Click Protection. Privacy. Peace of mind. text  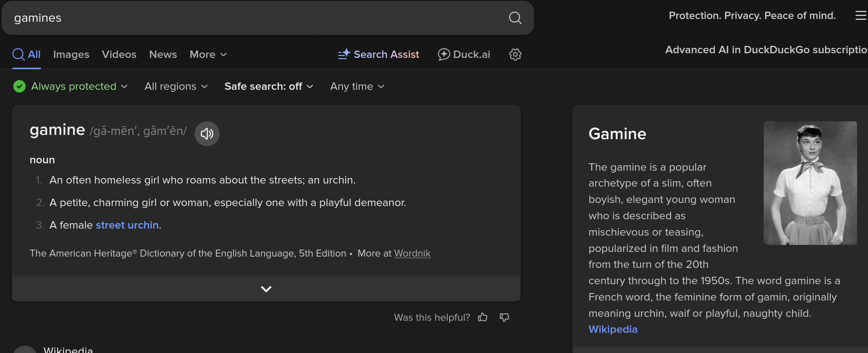pyautogui.click(x=752, y=16)
